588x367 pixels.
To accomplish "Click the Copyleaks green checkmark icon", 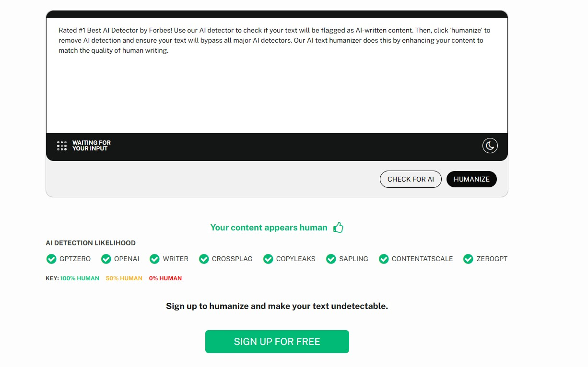I will coord(268,259).
